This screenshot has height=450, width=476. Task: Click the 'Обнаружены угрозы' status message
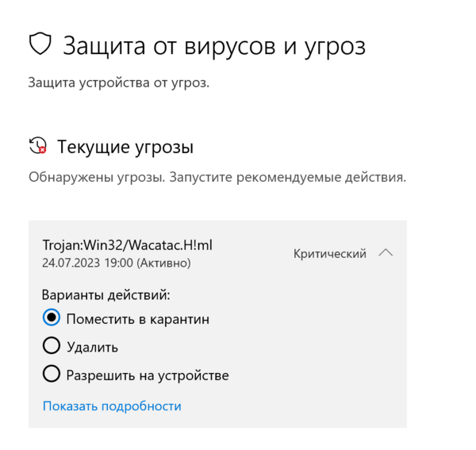(95, 176)
